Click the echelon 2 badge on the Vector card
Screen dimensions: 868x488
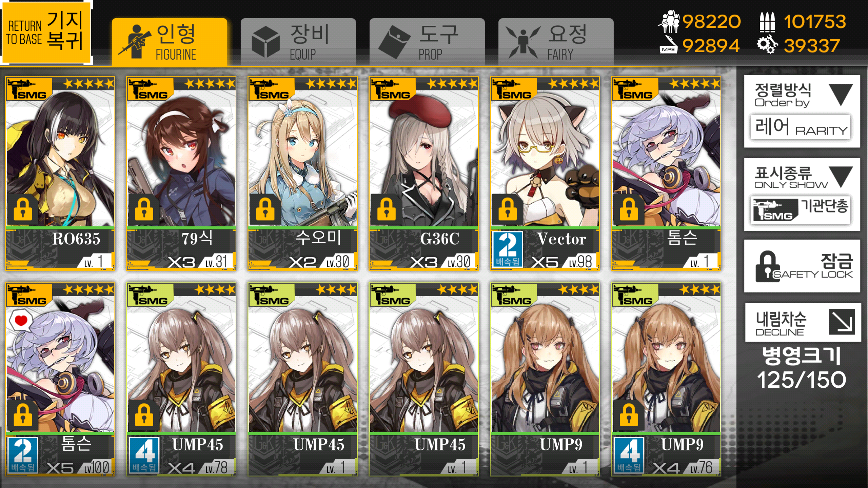[507, 249]
